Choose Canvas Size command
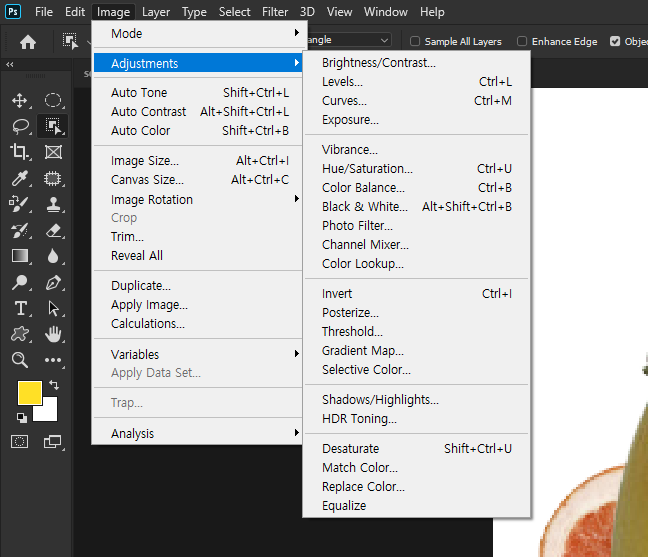Image resolution: width=648 pixels, height=557 pixels. click(198, 180)
